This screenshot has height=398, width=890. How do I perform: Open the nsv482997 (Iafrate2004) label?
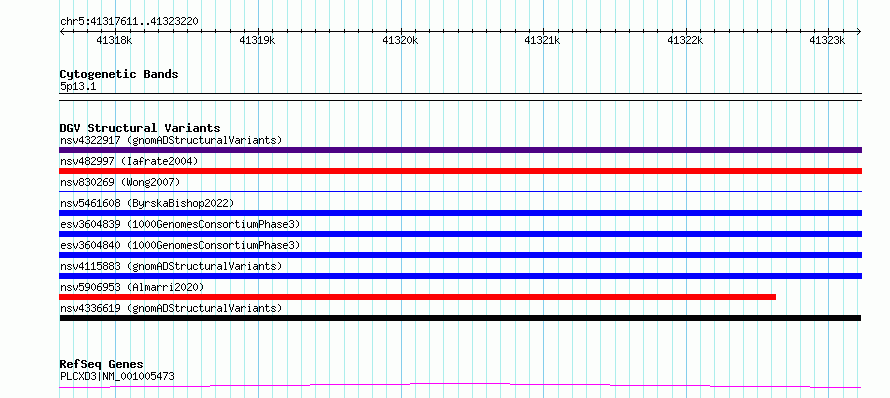129,161
